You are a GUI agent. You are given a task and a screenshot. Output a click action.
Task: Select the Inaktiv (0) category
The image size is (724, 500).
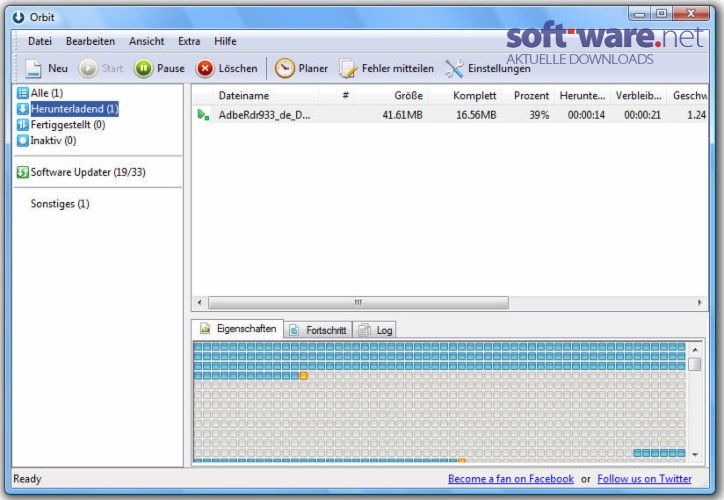(47, 140)
